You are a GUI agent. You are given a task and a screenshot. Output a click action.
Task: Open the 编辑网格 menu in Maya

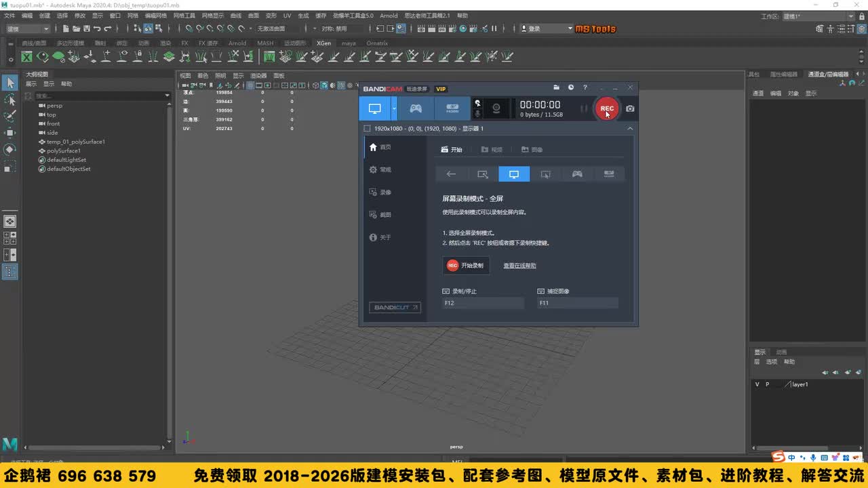coord(155,16)
